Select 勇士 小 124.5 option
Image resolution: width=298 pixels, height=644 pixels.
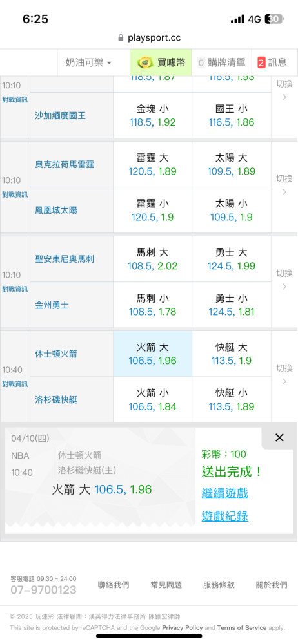pyautogui.click(x=232, y=305)
